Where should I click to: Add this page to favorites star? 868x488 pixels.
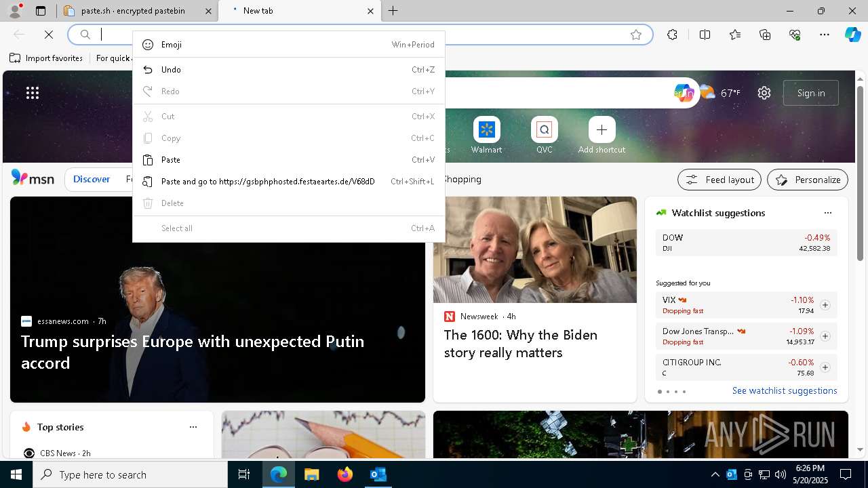point(636,35)
